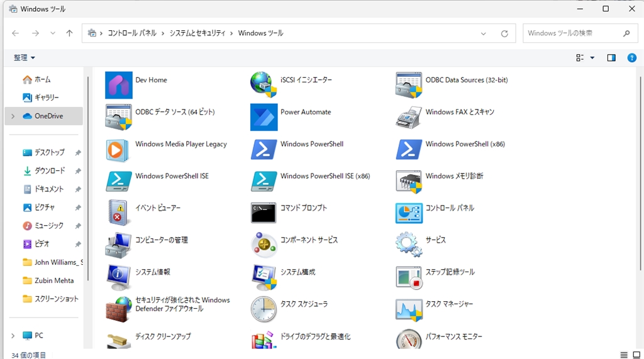Open the Dev Home icon
This screenshot has height=359, width=644.
[x=119, y=85]
